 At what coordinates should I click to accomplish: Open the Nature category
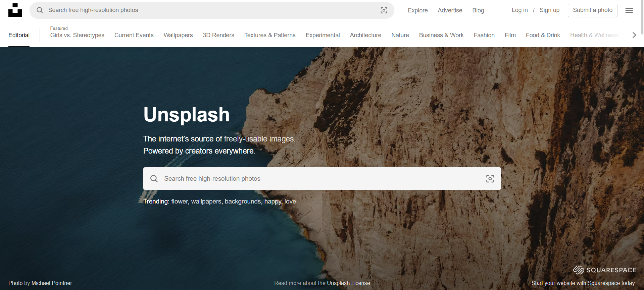[400, 35]
